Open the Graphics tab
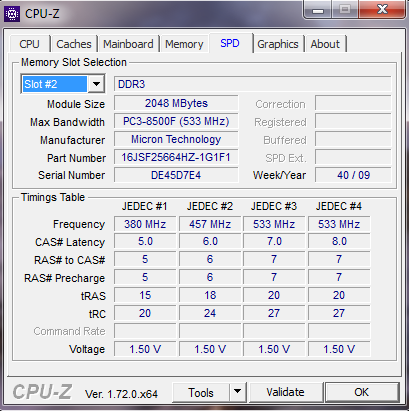The width and height of the screenshot is (409, 411). tap(278, 44)
